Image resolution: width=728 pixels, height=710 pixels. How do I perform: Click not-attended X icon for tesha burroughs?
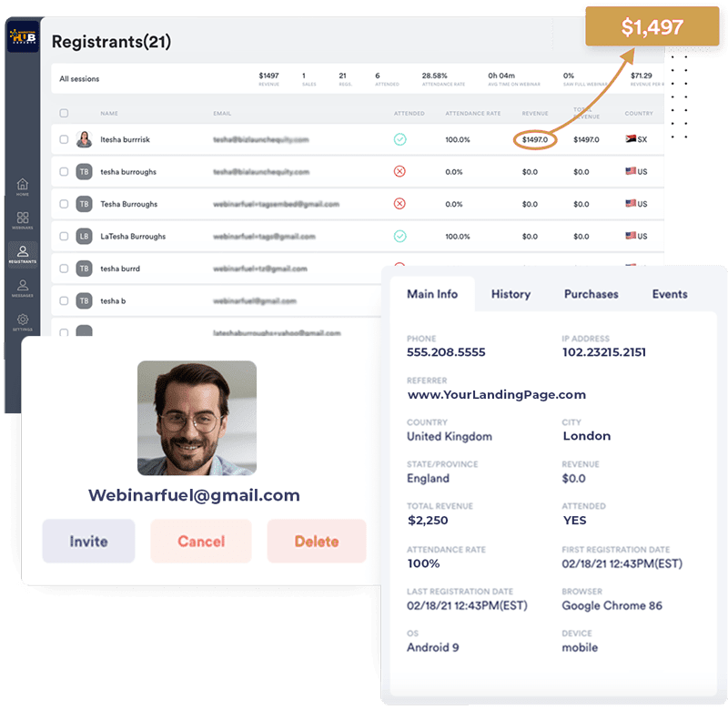399,171
